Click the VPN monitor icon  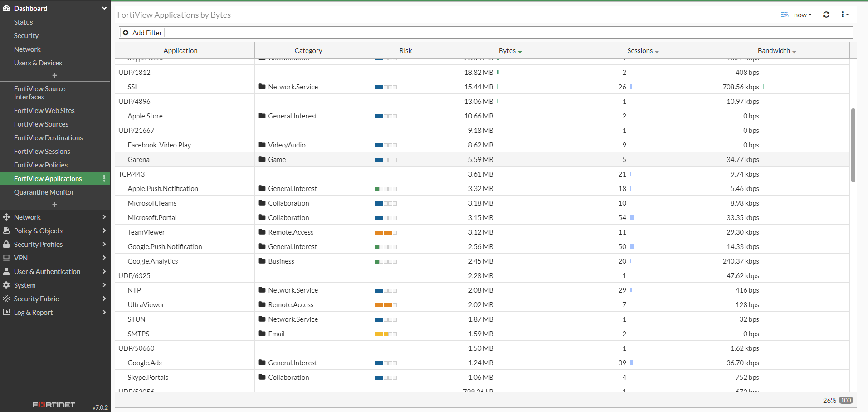tap(6, 258)
